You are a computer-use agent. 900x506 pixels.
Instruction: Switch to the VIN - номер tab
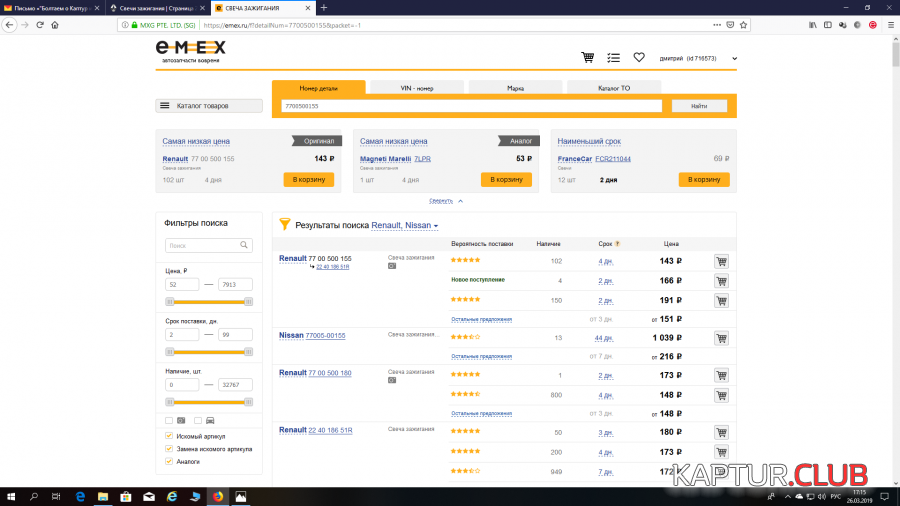[416, 88]
